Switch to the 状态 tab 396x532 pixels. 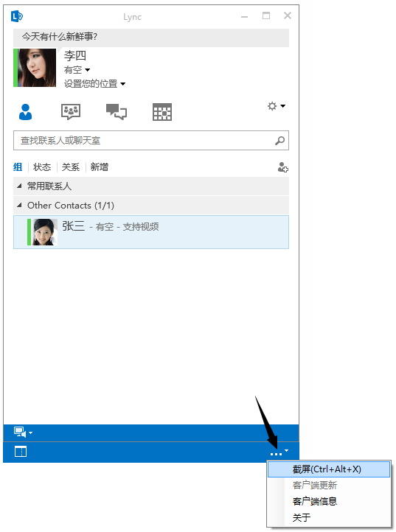tap(42, 167)
